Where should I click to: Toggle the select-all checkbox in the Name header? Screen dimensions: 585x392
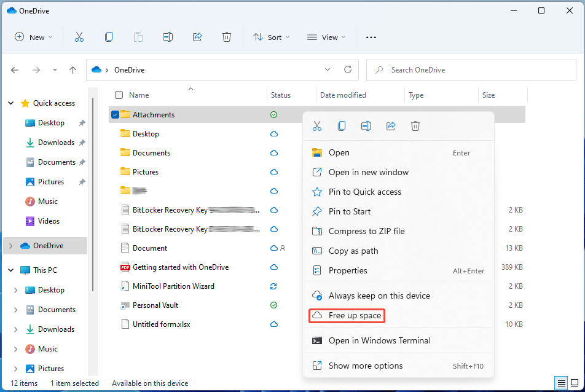point(119,95)
